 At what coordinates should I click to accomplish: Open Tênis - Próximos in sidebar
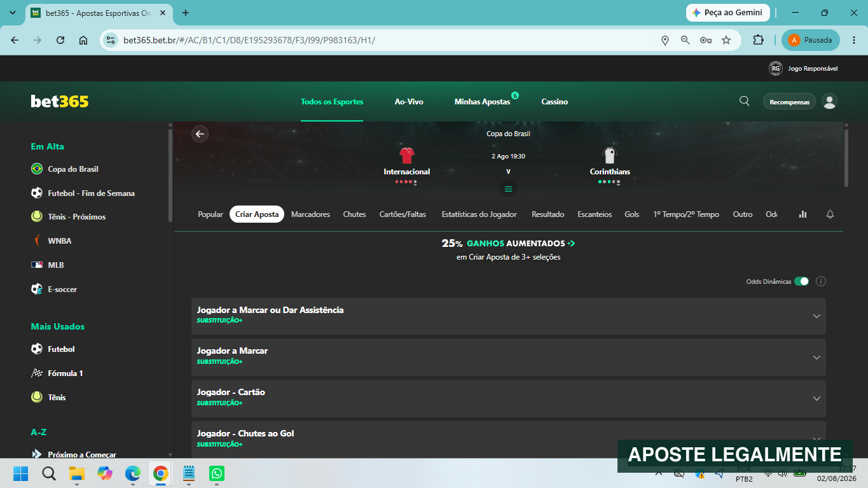[76, 217]
